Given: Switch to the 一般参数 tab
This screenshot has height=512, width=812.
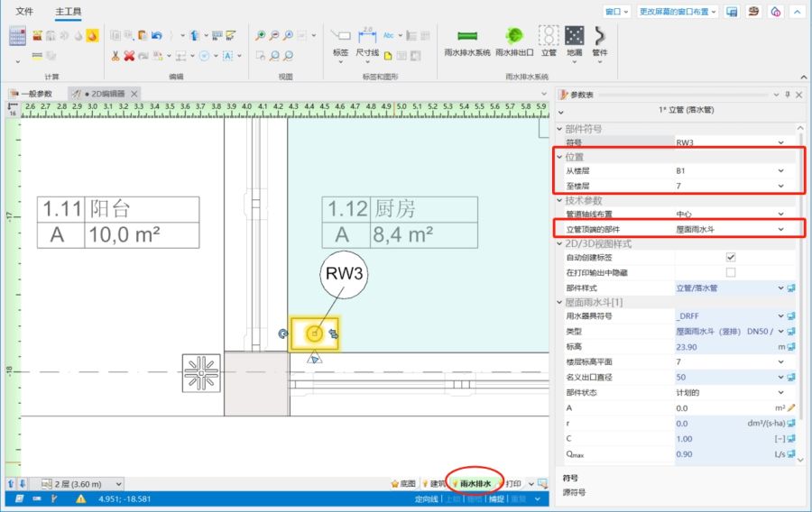Looking at the screenshot, I should pos(36,94).
